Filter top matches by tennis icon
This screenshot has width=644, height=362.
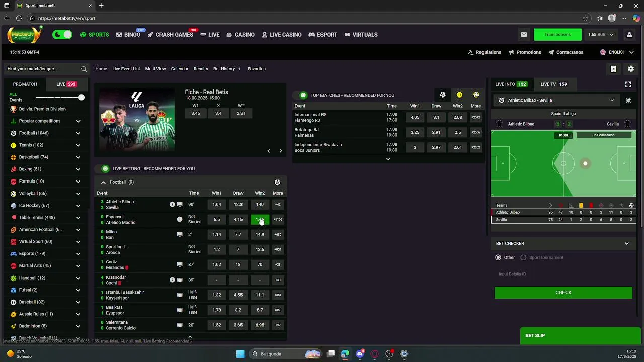(x=459, y=95)
